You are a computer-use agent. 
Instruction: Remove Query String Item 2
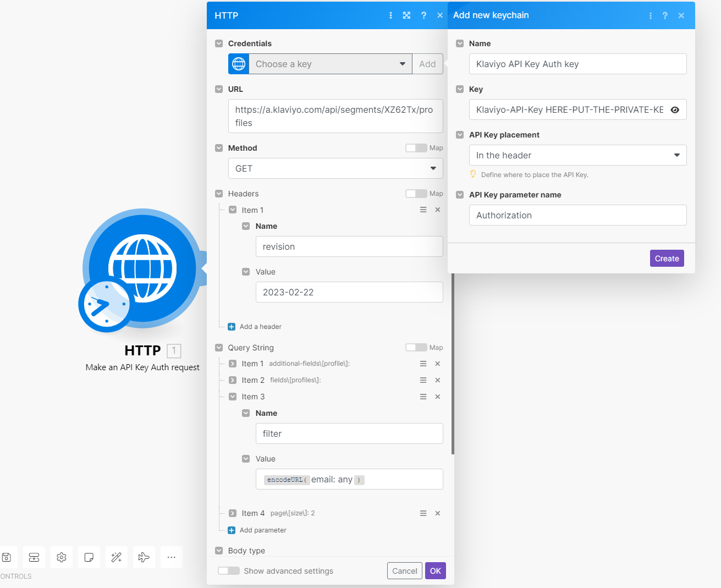[438, 380]
